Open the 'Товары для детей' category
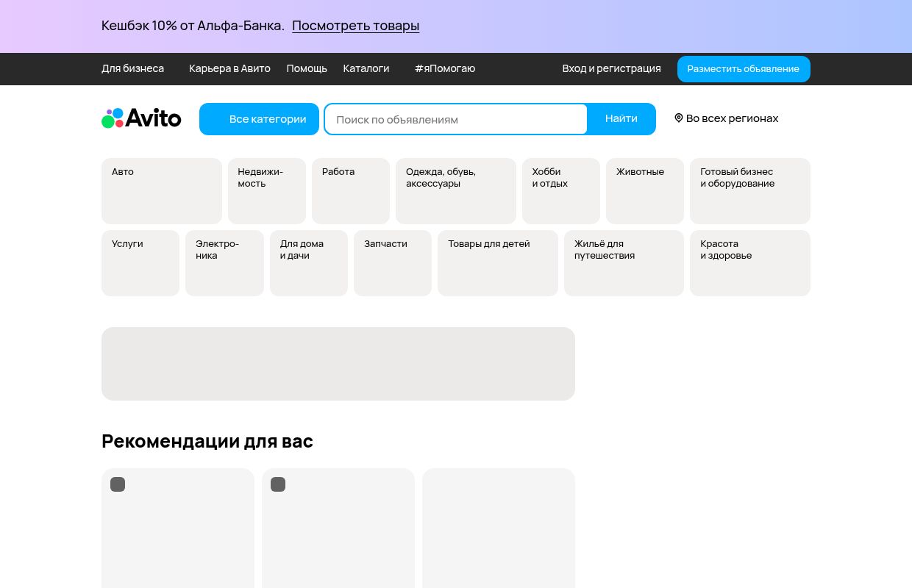The width and height of the screenshot is (912, 588). (498, 262)
